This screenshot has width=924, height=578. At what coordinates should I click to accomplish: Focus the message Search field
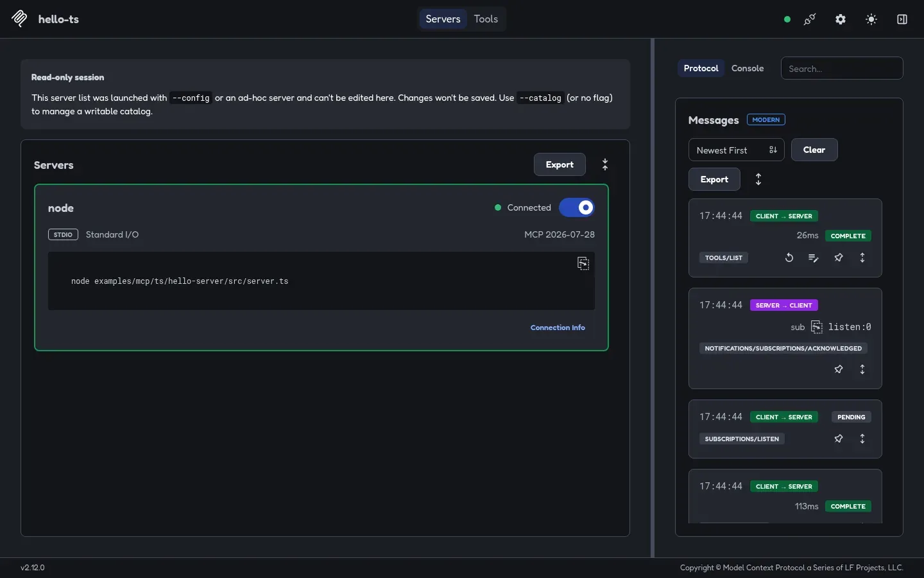(842, 68)
